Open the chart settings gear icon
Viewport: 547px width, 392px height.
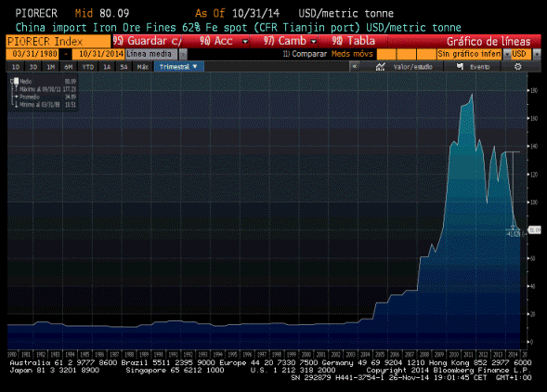[x=517, y=66]
